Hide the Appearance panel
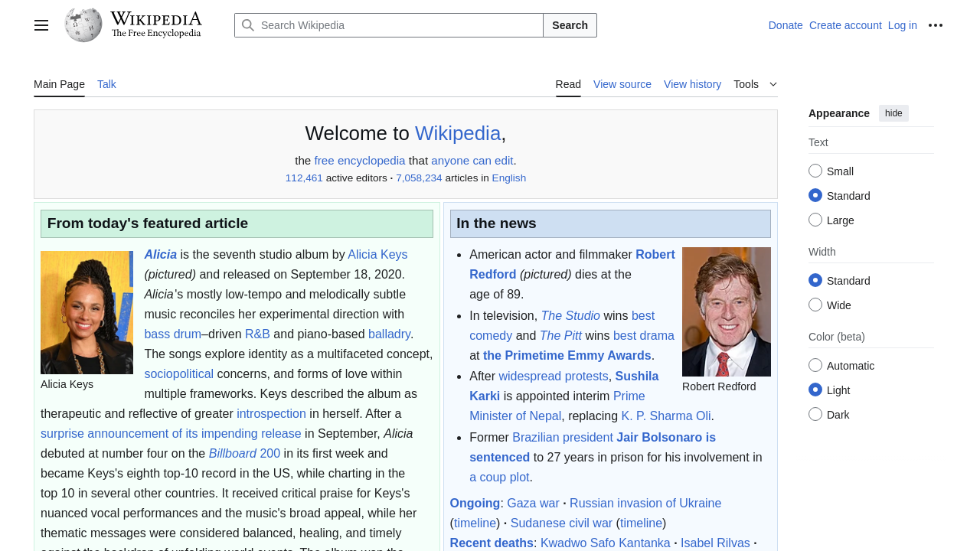980x551 pixels. point(893,113)
